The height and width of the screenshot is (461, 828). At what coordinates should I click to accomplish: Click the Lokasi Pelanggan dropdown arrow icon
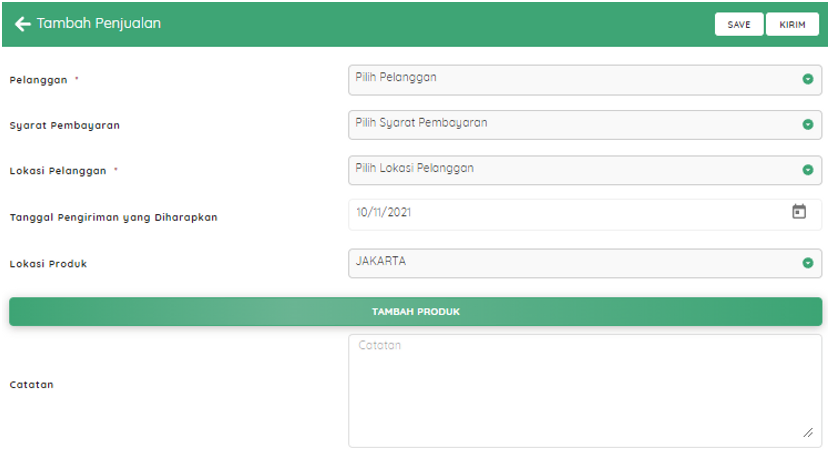[x=807, y=170]
